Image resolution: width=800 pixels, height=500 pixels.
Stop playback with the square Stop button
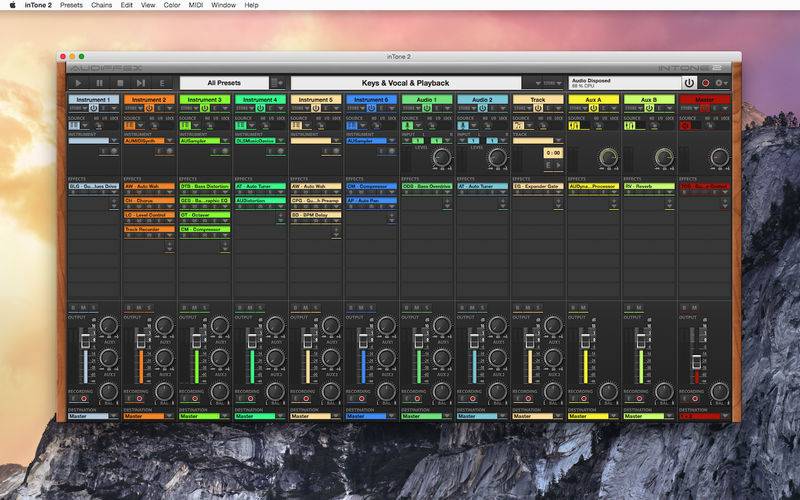click(120, 83)
